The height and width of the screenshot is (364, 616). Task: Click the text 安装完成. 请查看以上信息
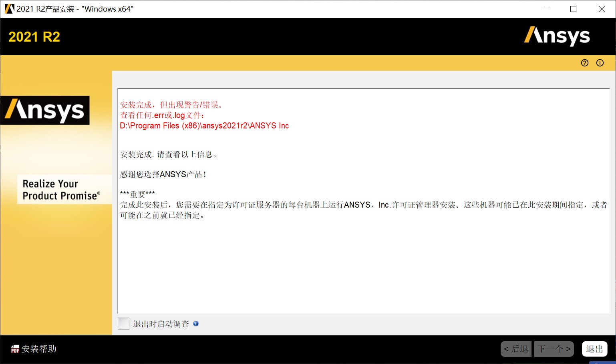pos(169,154)
